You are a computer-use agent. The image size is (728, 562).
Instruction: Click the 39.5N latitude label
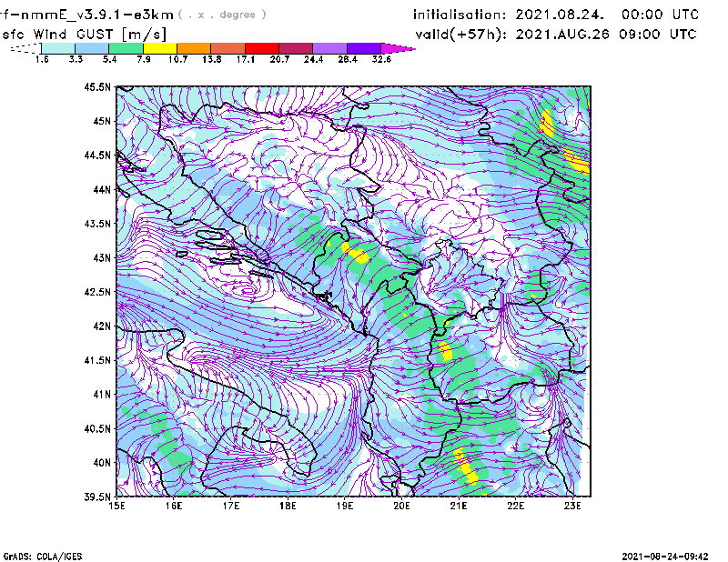click(x=97, y=497)
